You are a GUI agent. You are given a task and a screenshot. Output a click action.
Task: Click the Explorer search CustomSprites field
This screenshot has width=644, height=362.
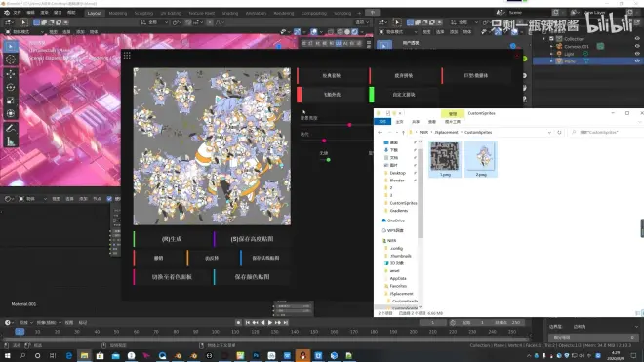point(606,133)
